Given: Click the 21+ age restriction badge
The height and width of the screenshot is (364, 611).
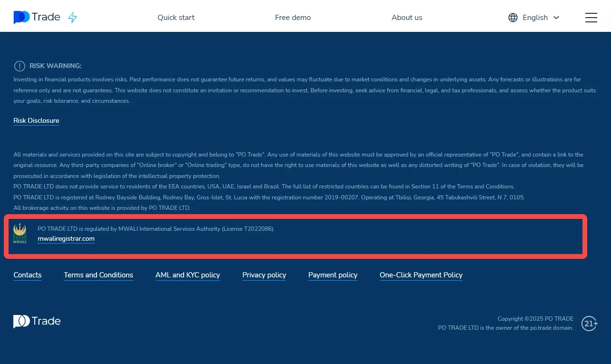Looking at the screenshot, I should tap(590, 324).
